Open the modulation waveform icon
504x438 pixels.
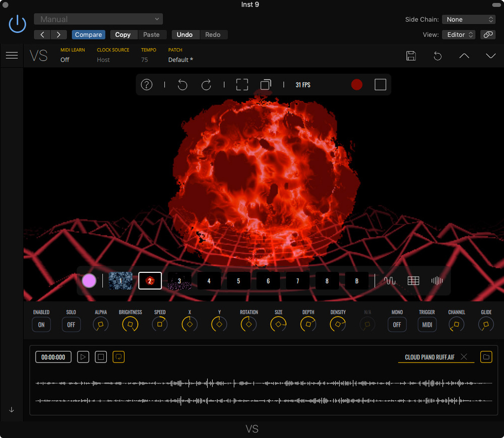pos(390,281)
